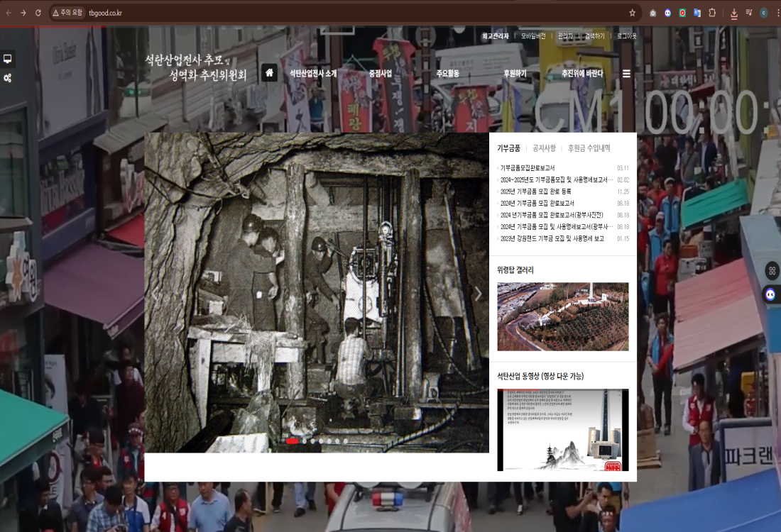Click the home icon in navigation bar
The height and width of the screenshot is (532, 781).
(x=269, y=73)
